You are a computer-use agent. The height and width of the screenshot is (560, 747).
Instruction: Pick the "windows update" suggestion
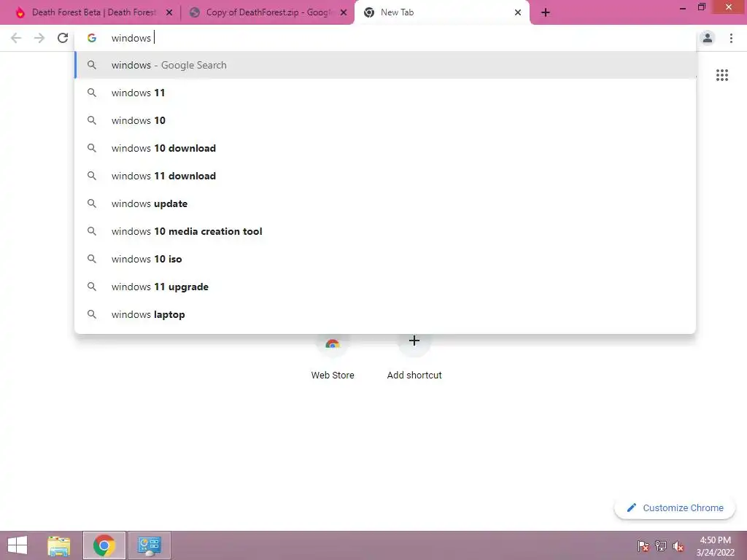(x=385, y=203)
